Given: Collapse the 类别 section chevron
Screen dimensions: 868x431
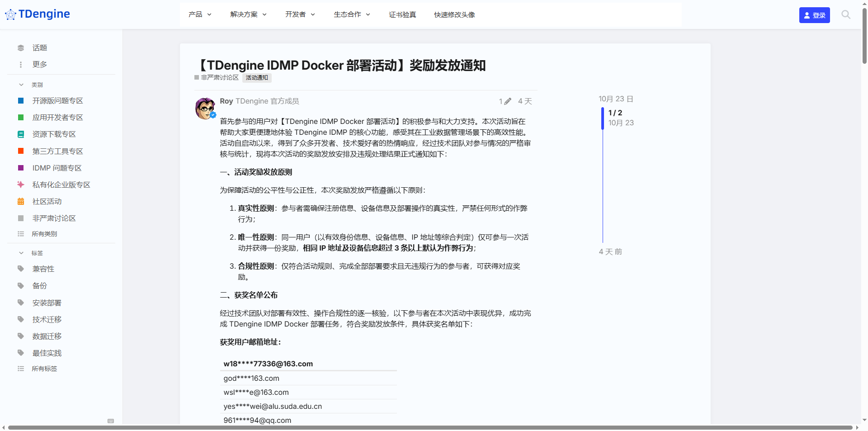Looking at the screenshot, I should [21, 85].
